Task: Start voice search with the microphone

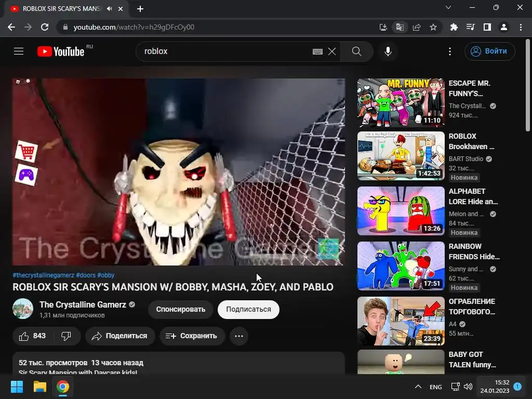Action: [x=388, y=51]
